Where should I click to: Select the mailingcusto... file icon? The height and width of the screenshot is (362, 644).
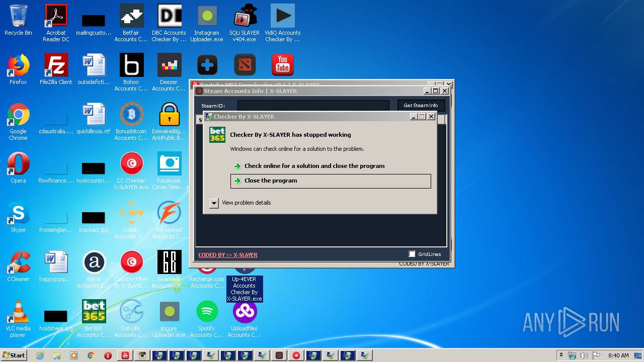coord(94,24)
